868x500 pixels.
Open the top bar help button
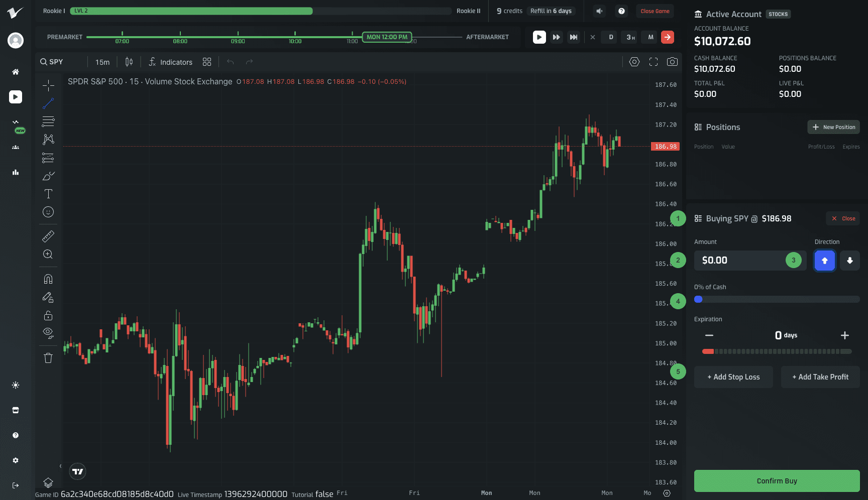click(622, 11)
